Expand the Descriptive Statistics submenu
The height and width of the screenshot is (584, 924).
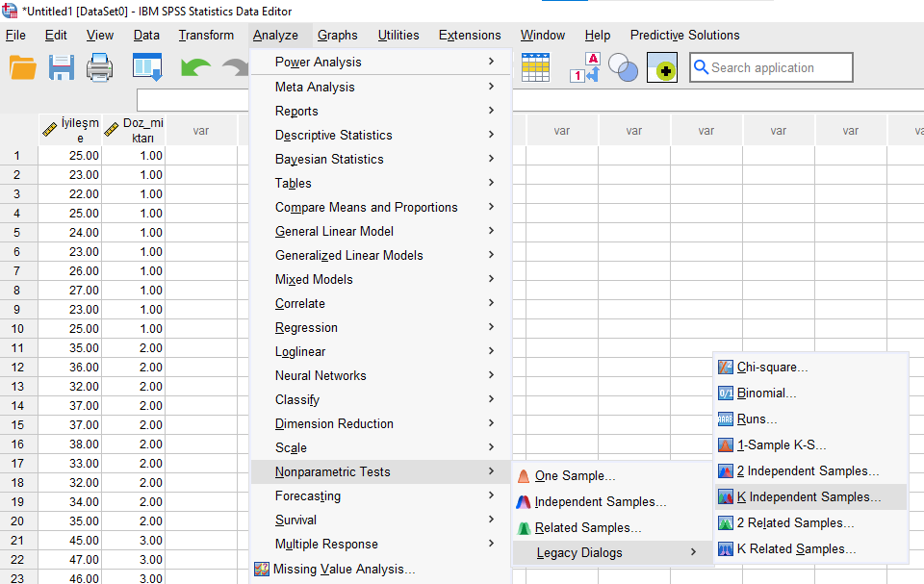(491, 135)
